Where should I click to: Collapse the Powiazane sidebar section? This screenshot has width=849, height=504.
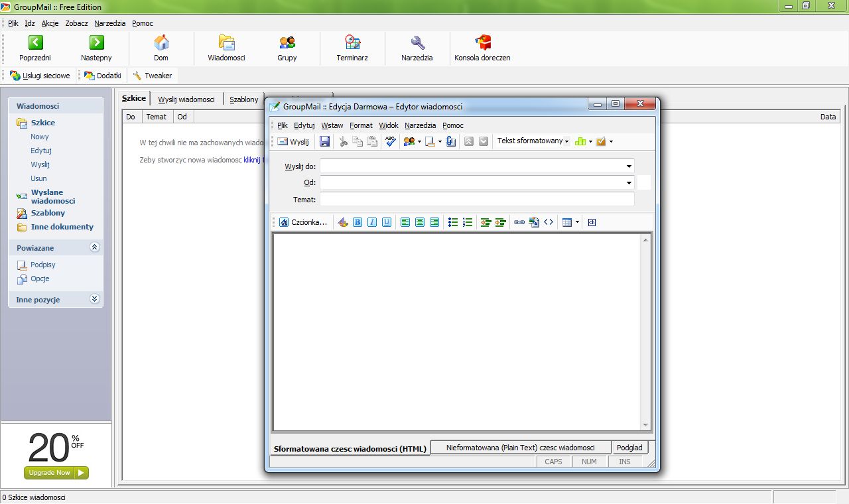(94, 247)
